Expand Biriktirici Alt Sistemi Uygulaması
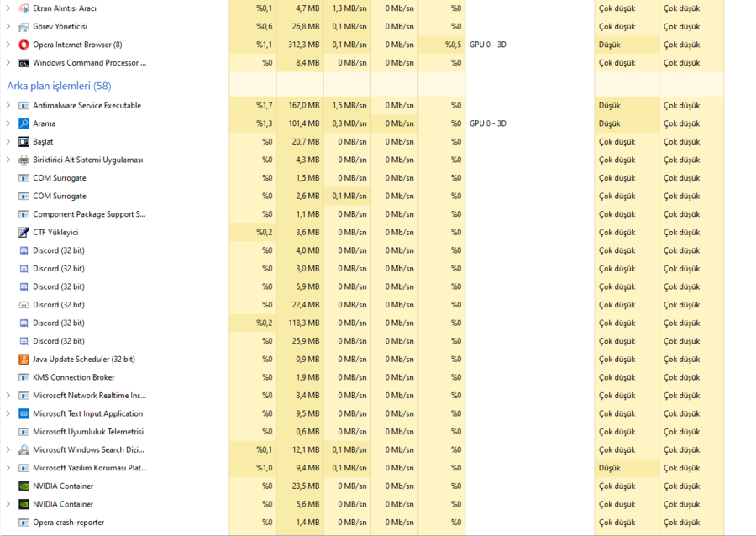Viewport: 756px width, 536px height. point(8,160)
